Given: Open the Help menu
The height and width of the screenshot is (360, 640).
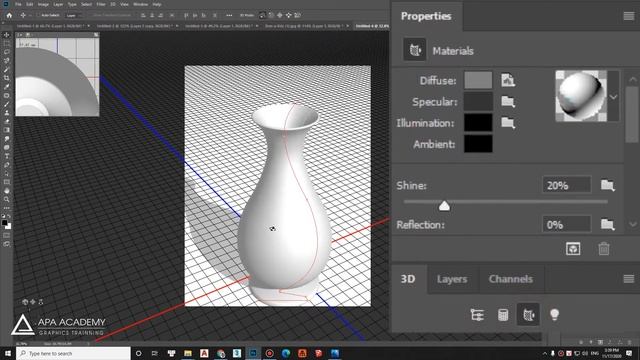Looking at the screenshot, I should pyautogui.click(x=157, y=4).
